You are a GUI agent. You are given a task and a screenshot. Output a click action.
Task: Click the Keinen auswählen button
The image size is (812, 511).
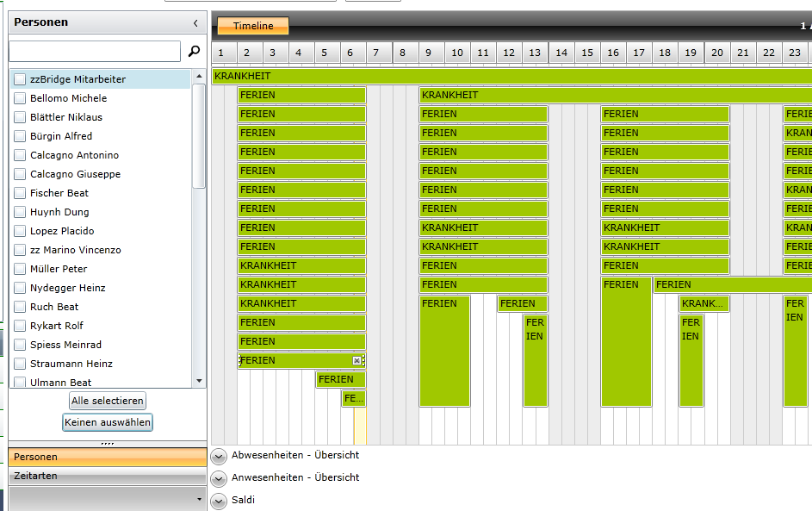coord(108,422)
